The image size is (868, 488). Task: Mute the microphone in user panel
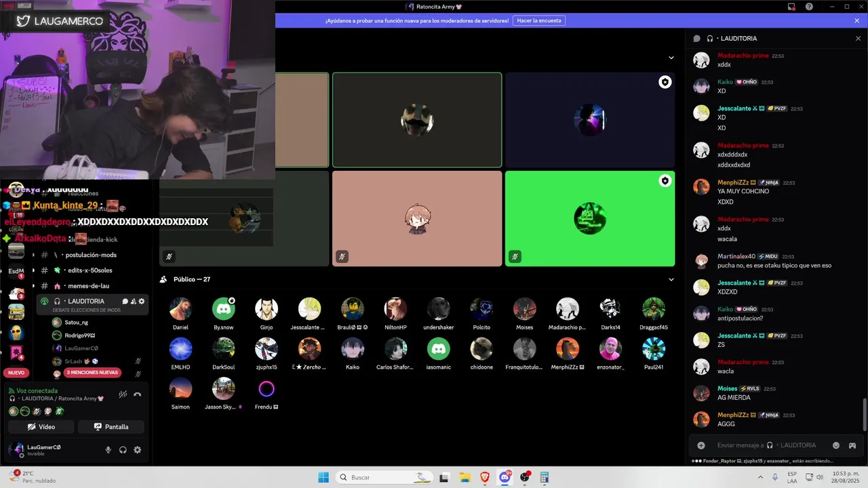(108, 449)
